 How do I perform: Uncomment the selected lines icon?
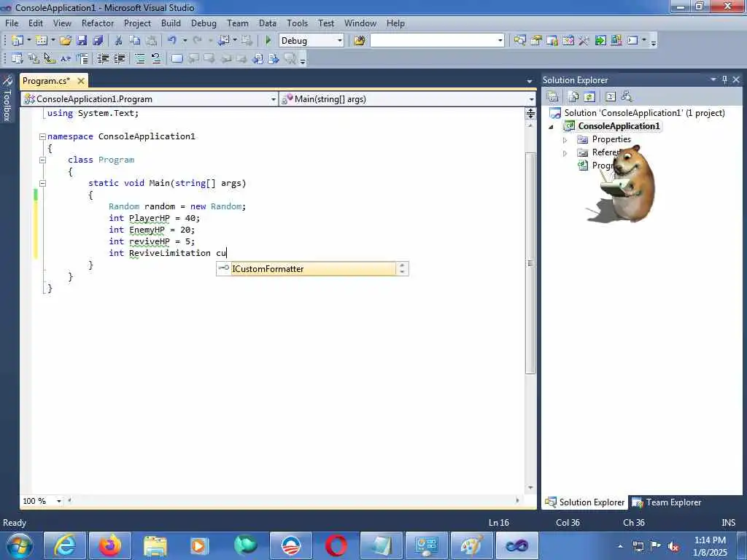tap(156, 58)
